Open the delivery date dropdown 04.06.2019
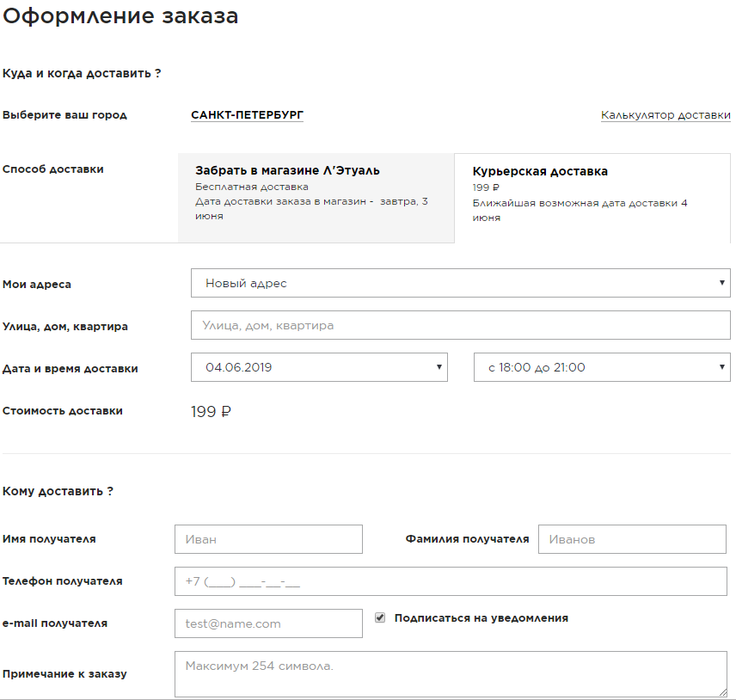The width and height of the screenshot is (736, 700). tap(319, 367)
